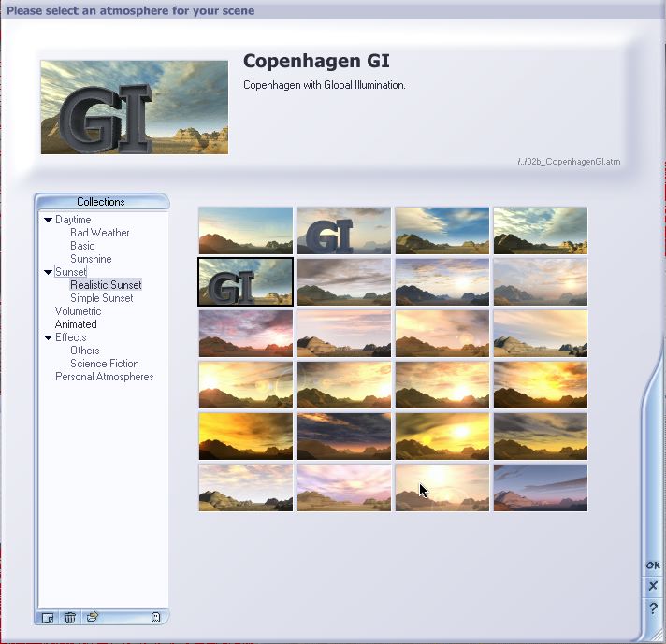Viewport: 666px width, 644px height.
Task: Select the fourth thumbnail in the fifth row
Action: click(x=541, y=436)
